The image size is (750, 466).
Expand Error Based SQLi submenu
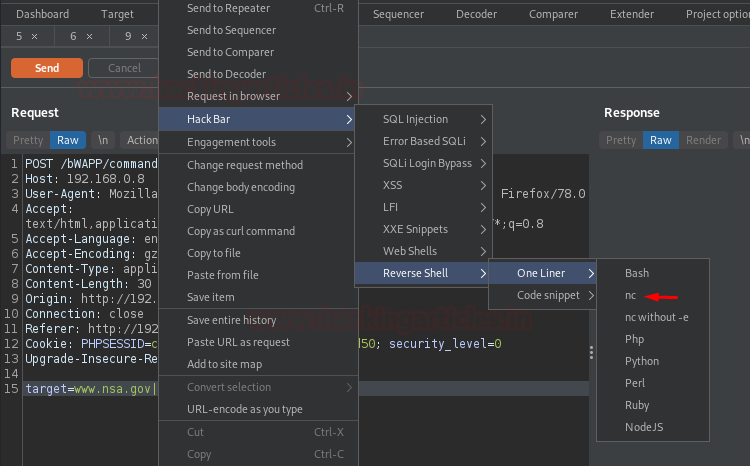pyautogui.click(x=423, y=141)
